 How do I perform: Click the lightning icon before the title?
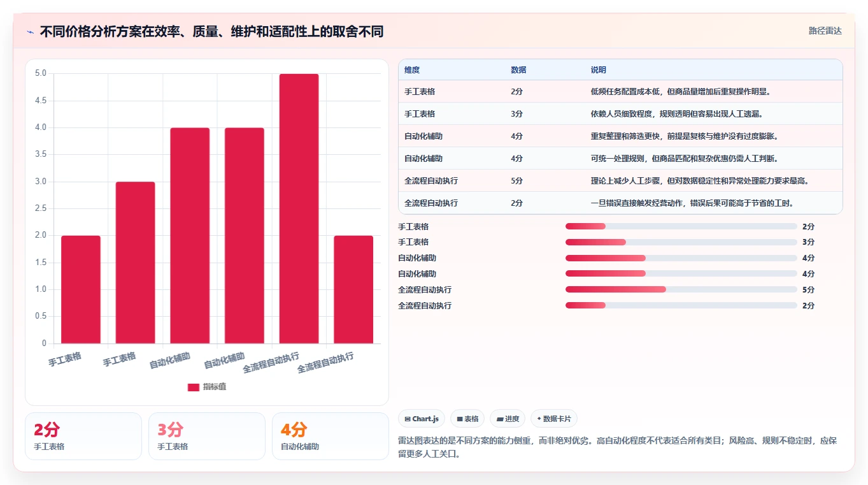pyautogui.click(x=31, y=31)
